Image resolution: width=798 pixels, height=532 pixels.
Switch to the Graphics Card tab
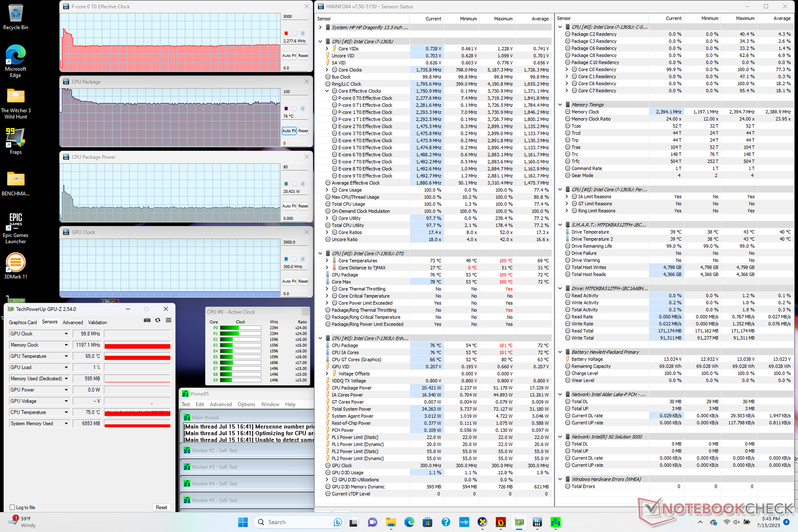[x=23, y=322]
